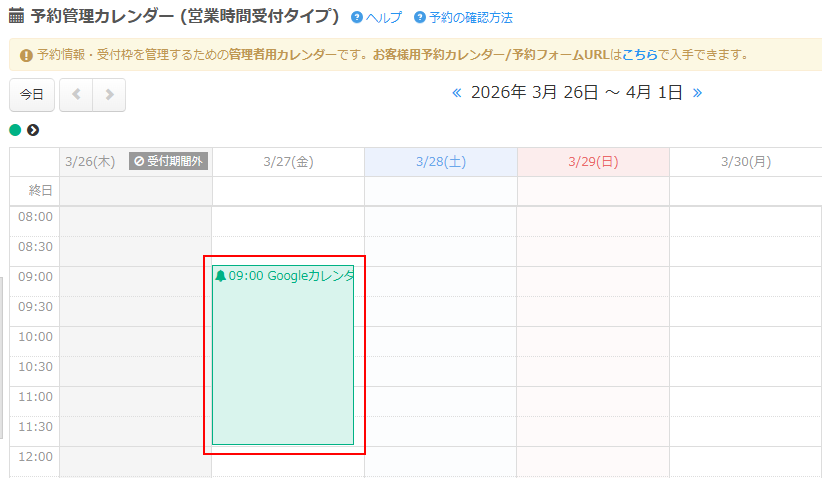Screen dimensions: 822x478
Task: Jump to previous week with double-left chevron
Action: pyautogui.click(x=457, y=93)
